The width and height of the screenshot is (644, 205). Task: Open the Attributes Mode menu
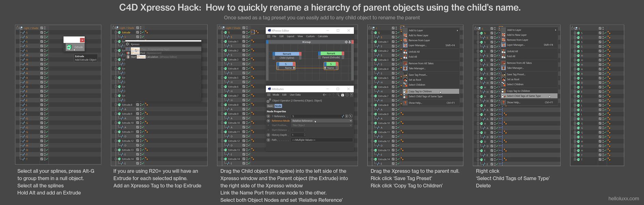276,95
